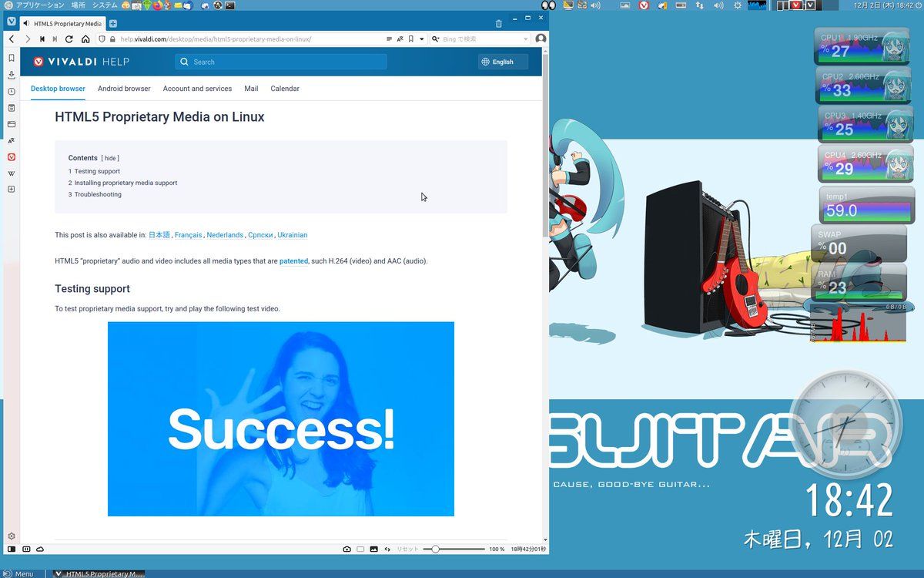Image resolution: width=924 pixels, height=578 pixels.
Task: Click the Rewind history button
Action: point(42,39)
